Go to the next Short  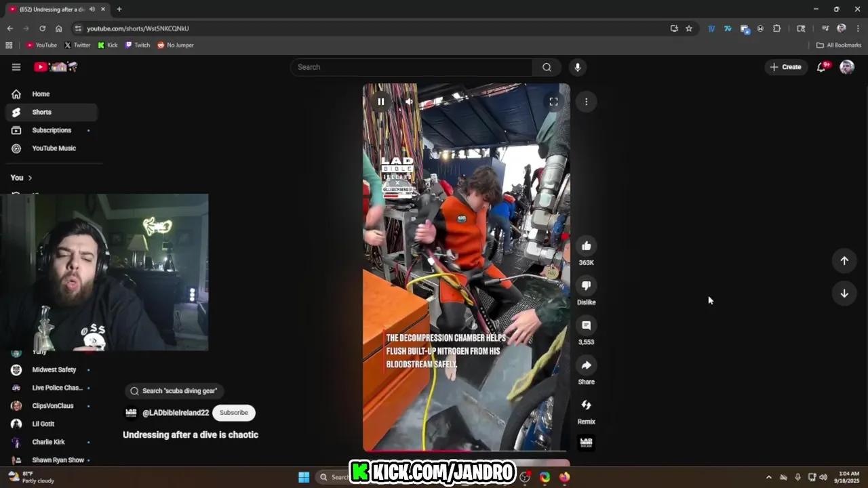point(844,293)
